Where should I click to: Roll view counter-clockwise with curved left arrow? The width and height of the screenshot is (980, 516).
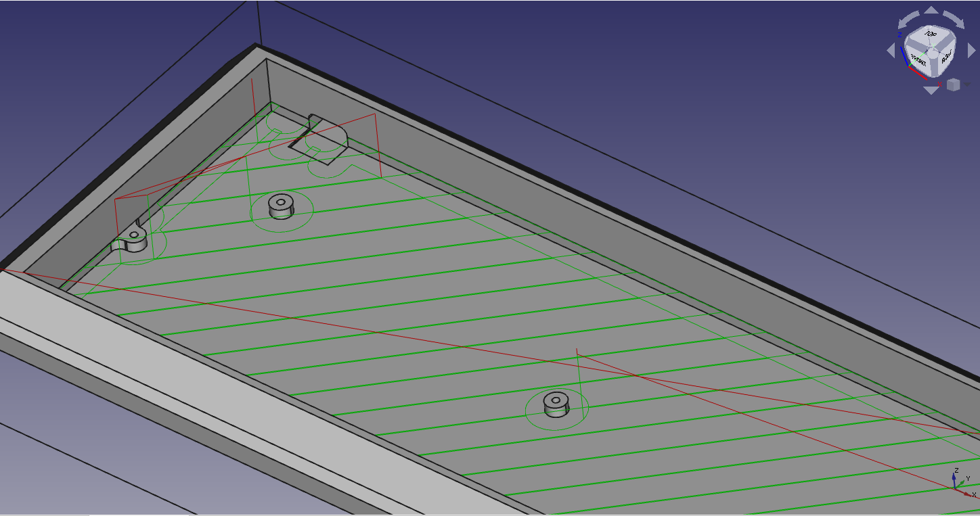coord(908,19)
